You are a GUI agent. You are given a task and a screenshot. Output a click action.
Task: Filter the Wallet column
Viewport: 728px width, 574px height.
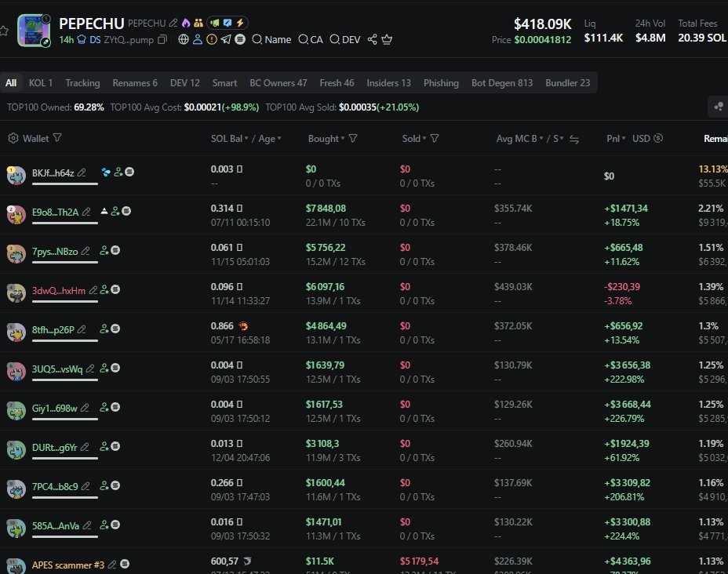(x=57, y=138)
